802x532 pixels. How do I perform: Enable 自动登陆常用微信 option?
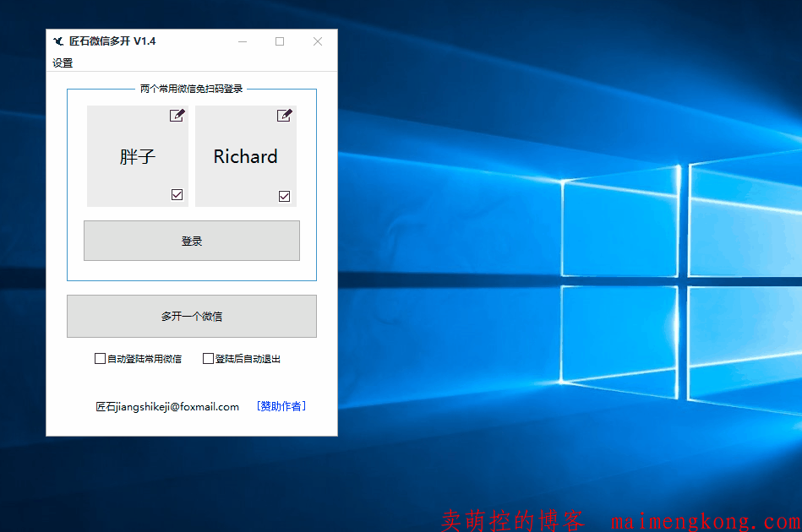pos(101,359)
